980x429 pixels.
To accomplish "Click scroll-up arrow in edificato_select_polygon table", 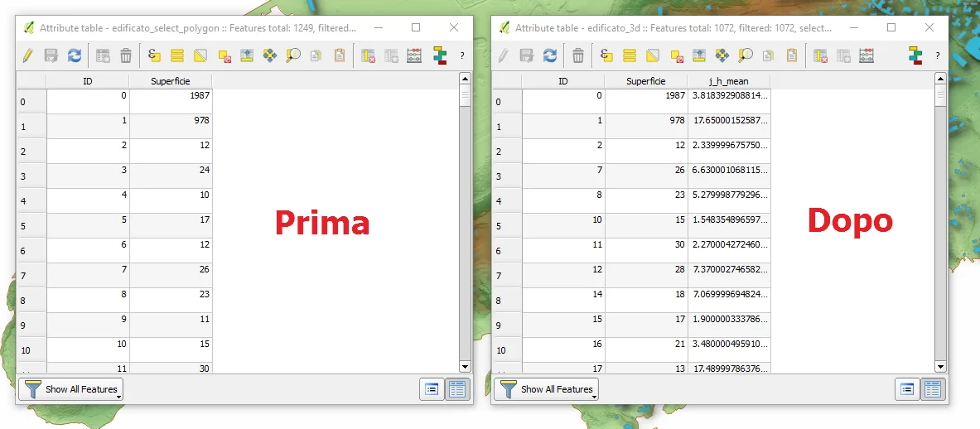I will tap(465, 79).
